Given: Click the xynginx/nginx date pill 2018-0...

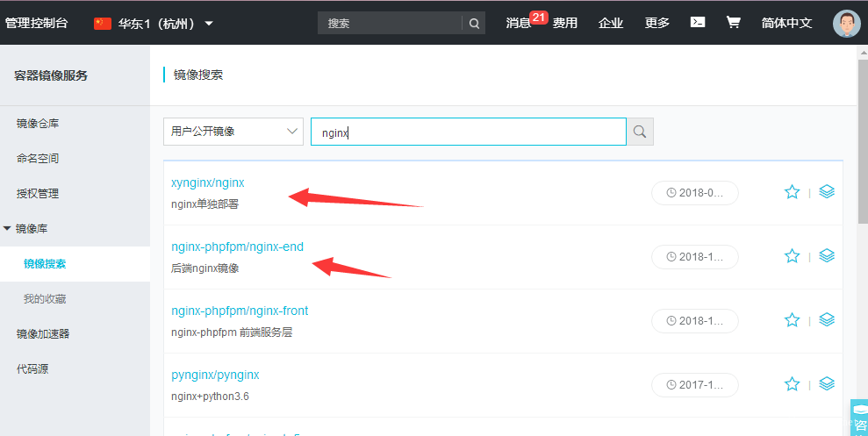Looking at the screenshot, I should (x=695, y=193).
